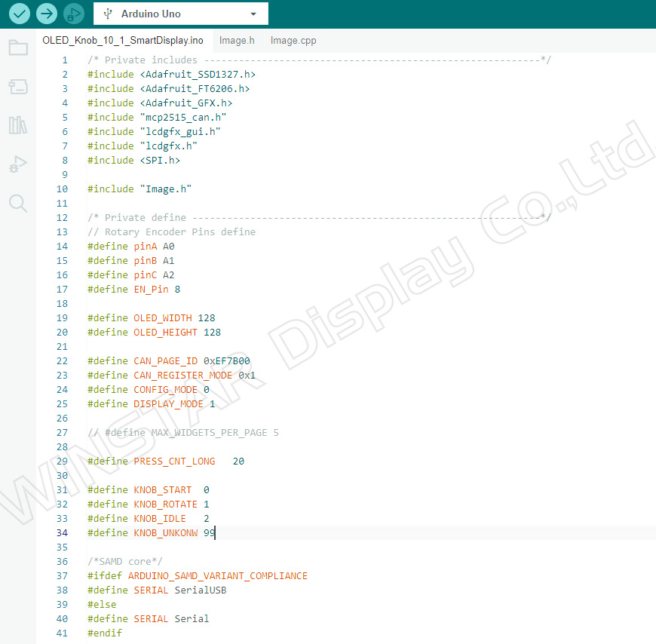This screenshot has width=656, height=644.
Task: Click the Upload arrow button
Action: point(47,14)
